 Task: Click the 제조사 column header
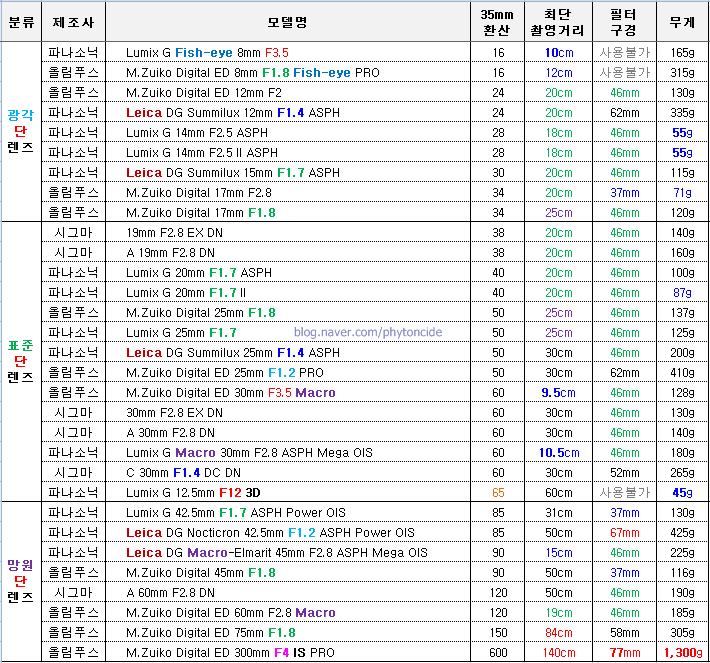click(74, 22)
